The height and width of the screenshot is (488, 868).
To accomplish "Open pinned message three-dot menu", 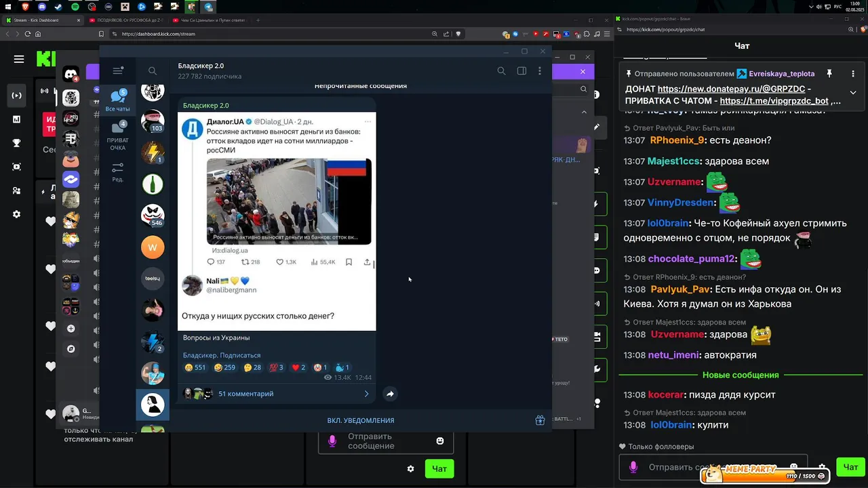I will point(853,73).
